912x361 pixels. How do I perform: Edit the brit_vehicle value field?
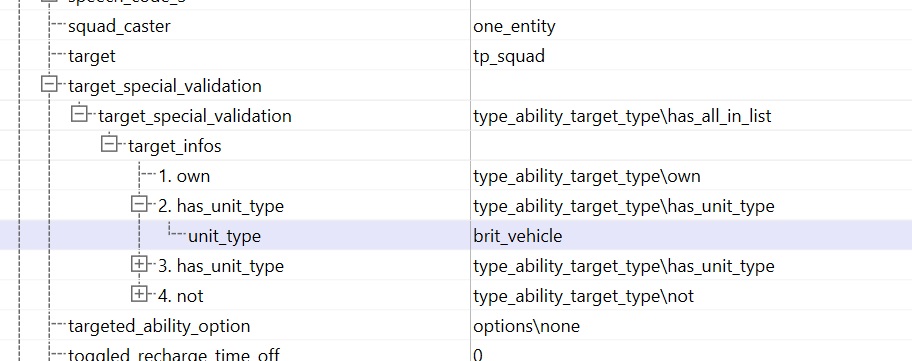[691, 235]
